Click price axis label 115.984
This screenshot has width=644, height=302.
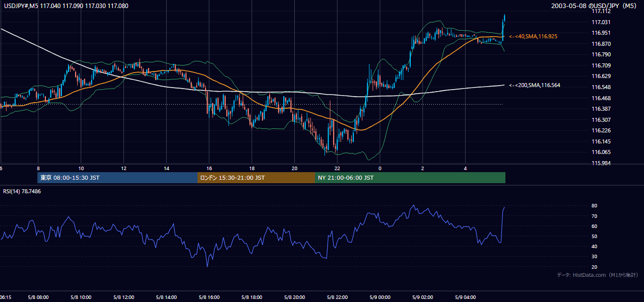point(601,163)
